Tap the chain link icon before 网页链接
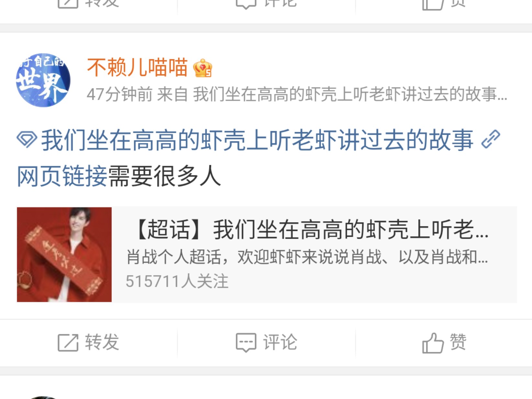Screen dimensions: 532x399 (x=491, y=140)
